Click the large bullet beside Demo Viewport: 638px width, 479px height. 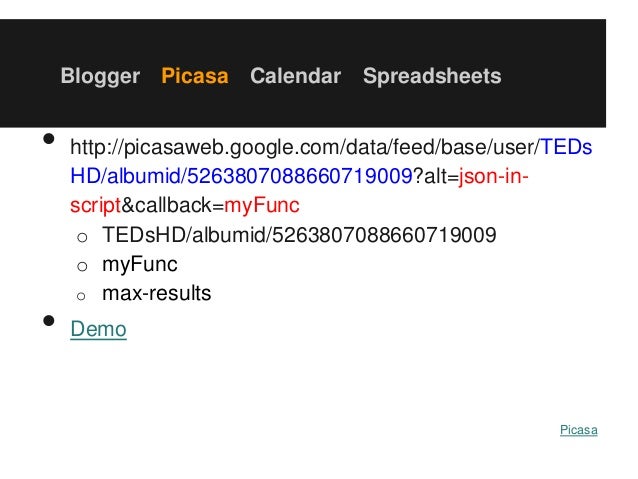click(x=46, y=322)
